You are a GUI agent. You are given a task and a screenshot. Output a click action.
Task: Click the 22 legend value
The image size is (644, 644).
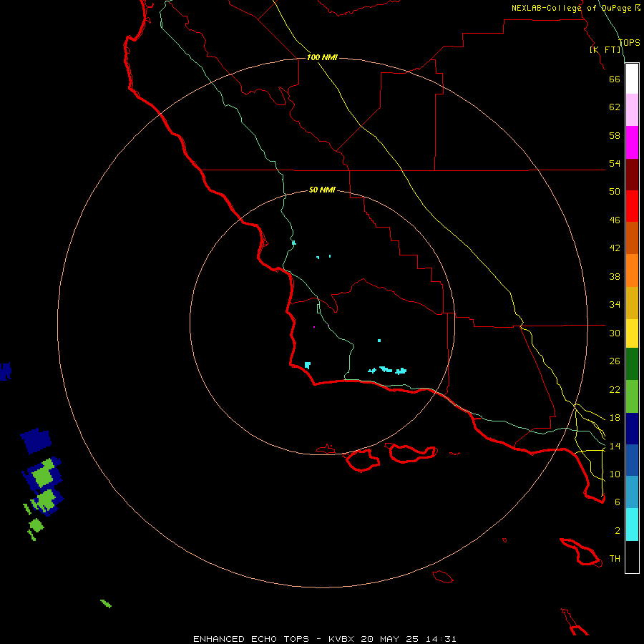615,389
